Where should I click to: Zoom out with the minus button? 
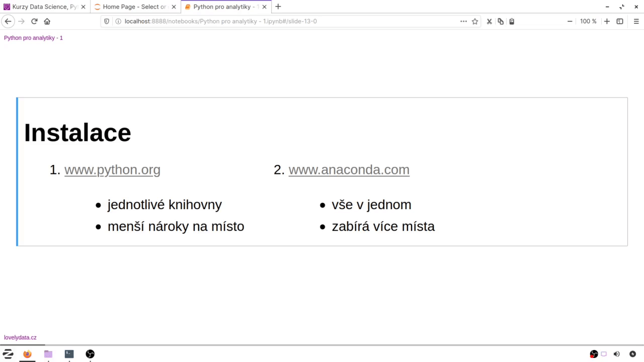570,21
